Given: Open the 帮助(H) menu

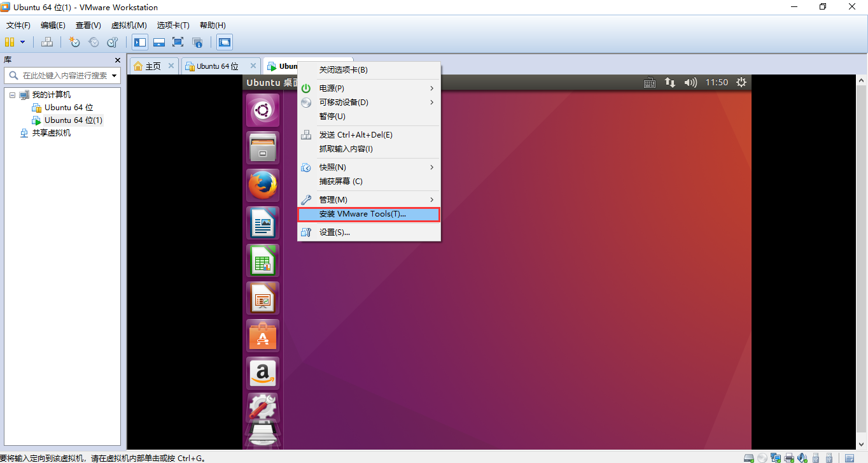Looking at the screenshot, I should click(x=213, y=25).
